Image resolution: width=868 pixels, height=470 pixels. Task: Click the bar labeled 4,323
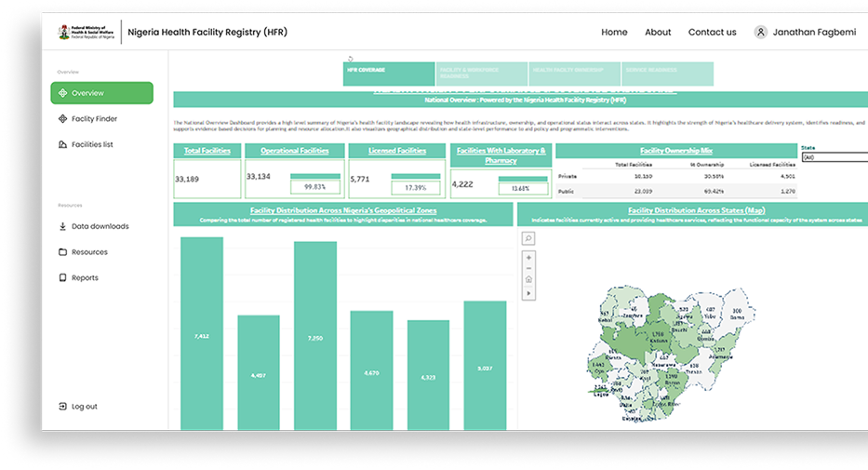click(x=428, y=375)
